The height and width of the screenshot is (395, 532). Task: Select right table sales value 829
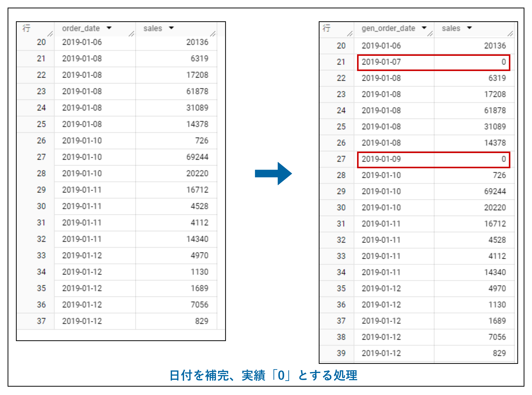[x=499, y=353]
